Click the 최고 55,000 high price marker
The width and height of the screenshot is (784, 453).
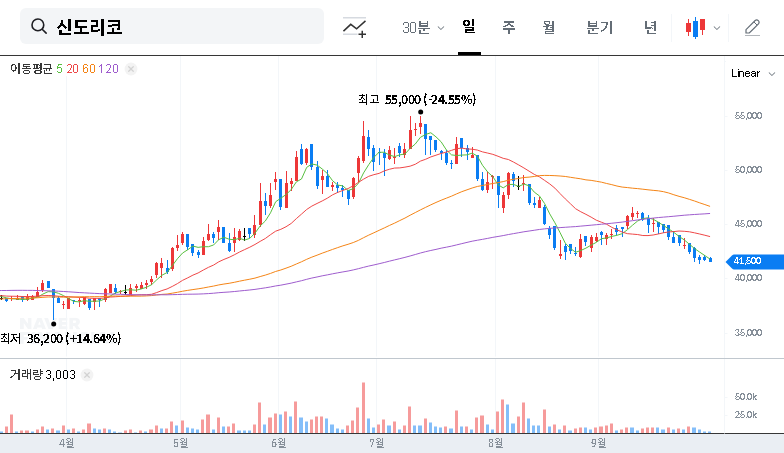416,100
